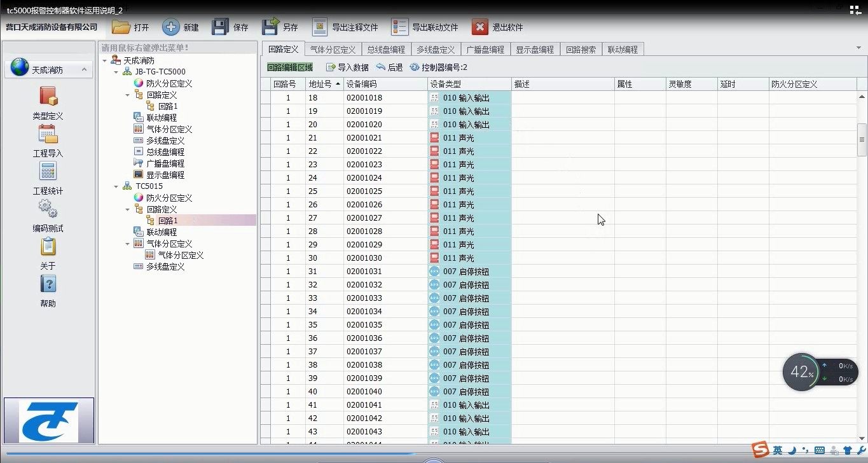Collapse the 天成消防 tree root node
The height and width of the screenshot is (463, 868).
click(x=105, y=60)
